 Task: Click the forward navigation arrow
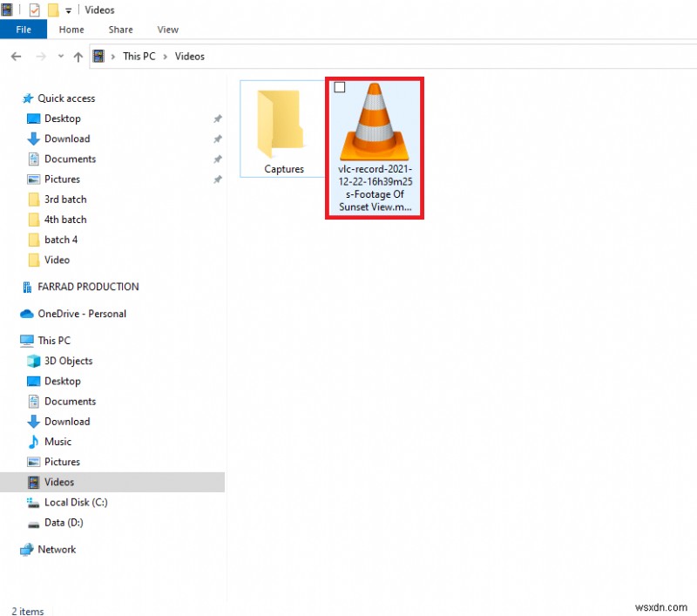[41, 57]
